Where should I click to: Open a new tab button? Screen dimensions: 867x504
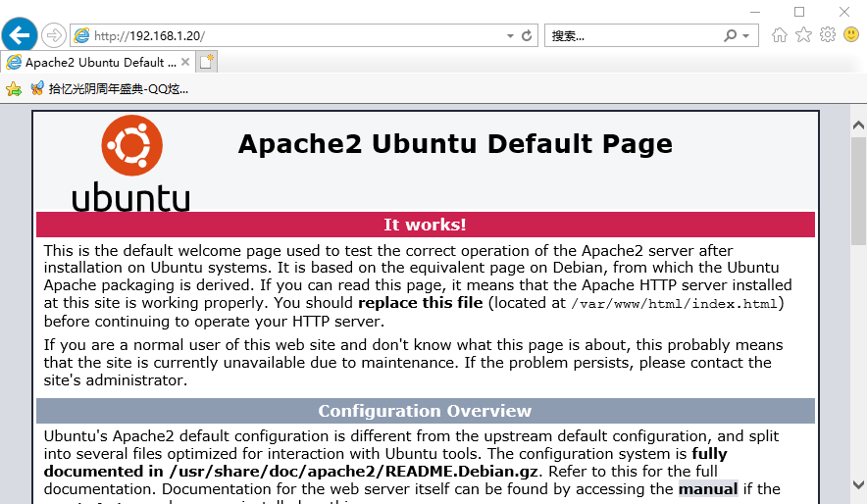coord(207,62)
